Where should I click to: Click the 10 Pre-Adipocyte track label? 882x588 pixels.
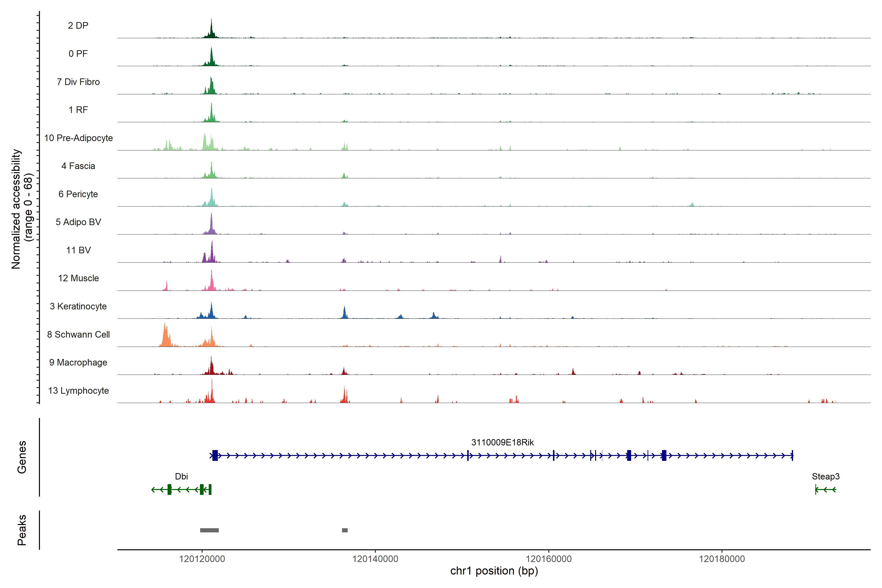[78, 138]
